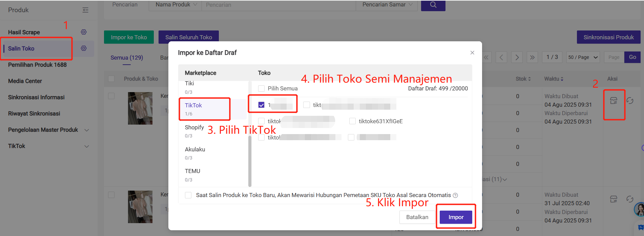This screenshot has height=236, width=644.
Task: Open chat message icon at bottom right
Action: (x=640, y=228)
